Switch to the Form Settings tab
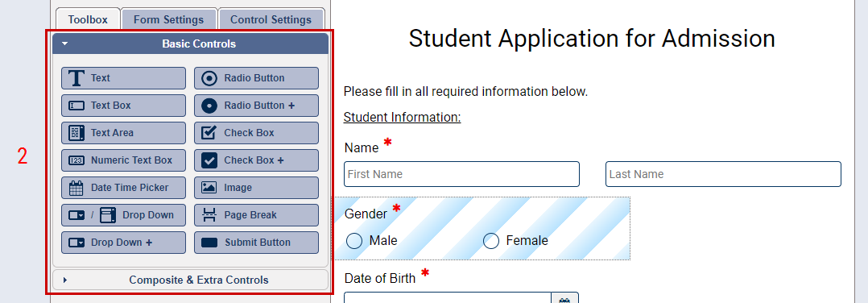 [x=169, y=19]
